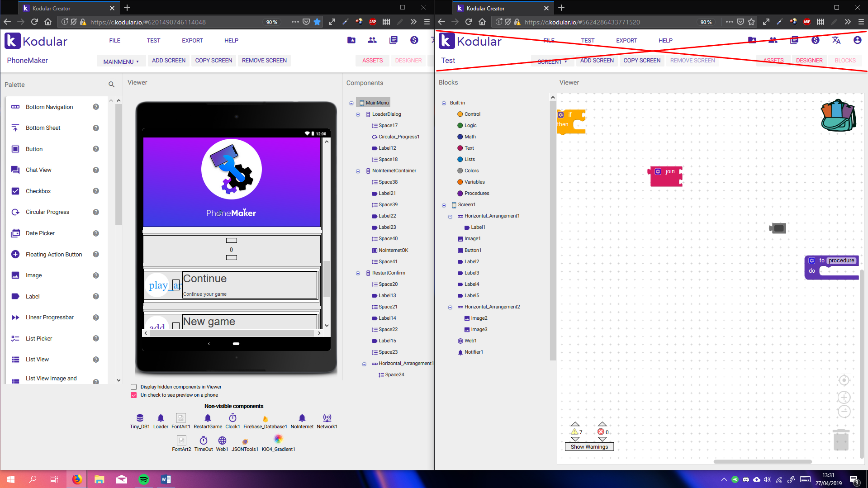Collapse the Screen1 blocks tree
Screen dimensions: 868x488
[444, 205]
